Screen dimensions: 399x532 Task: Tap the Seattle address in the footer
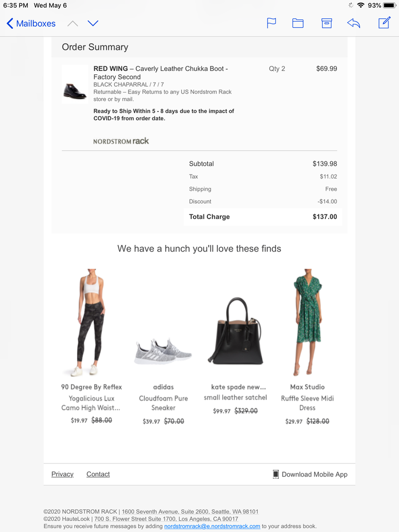click(x=190, y=511)
